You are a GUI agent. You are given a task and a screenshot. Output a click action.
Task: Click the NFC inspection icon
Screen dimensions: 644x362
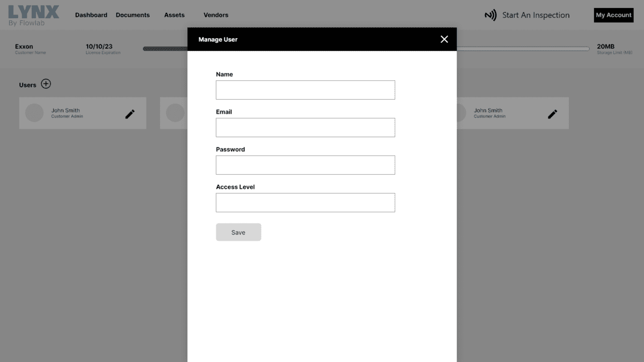[x=491, y=16]
